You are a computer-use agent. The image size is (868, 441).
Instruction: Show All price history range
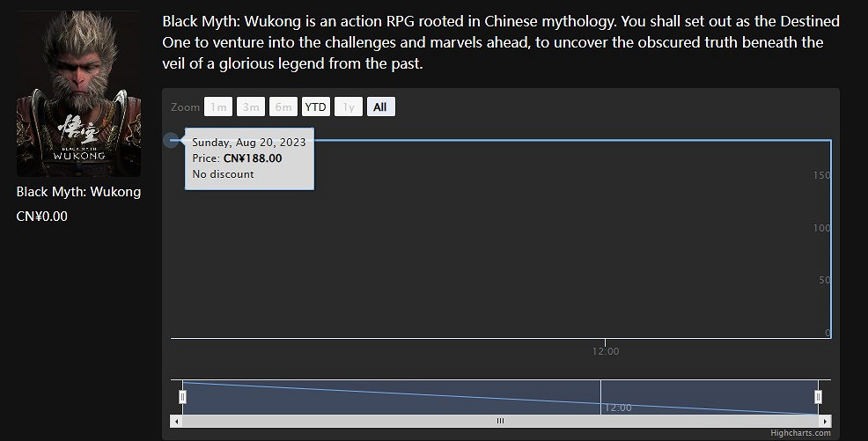(380, 107)
